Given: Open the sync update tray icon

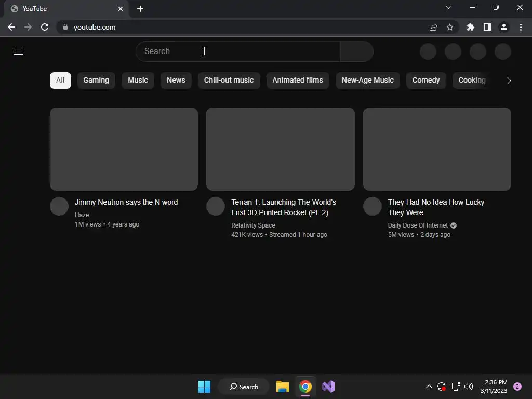Looking at the screenshot, I should pos(442,387).
